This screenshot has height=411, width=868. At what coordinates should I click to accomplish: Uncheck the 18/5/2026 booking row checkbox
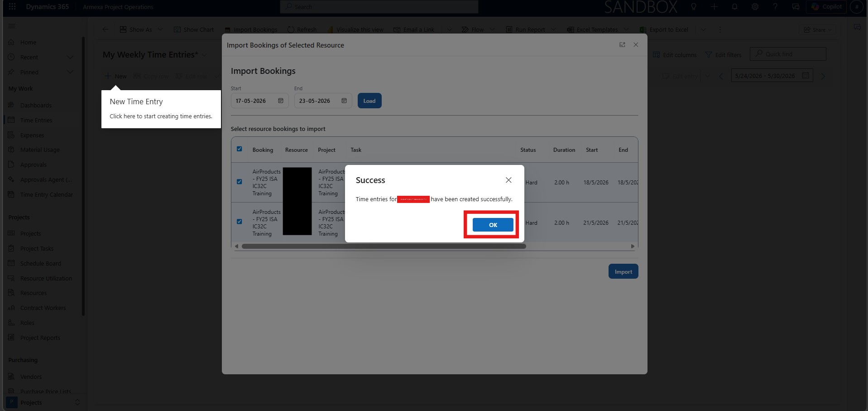click(x=240, y=182)
